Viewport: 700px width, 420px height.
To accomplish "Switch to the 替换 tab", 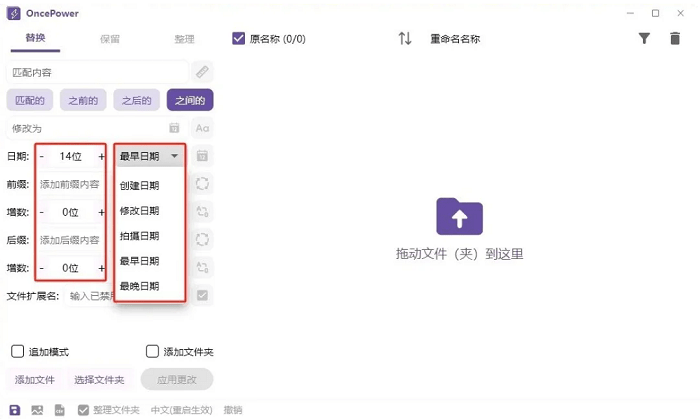I will tap(35, 38).
